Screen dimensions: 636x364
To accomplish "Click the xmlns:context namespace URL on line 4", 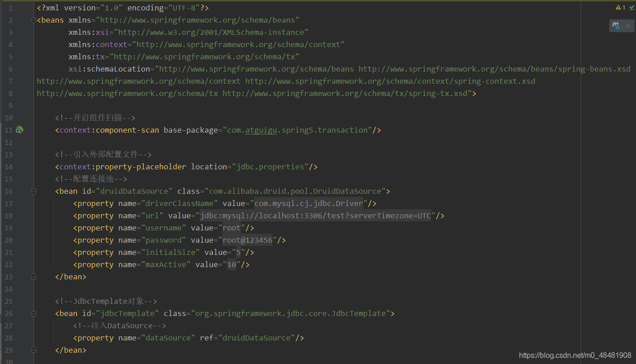I will pos(238,44).
